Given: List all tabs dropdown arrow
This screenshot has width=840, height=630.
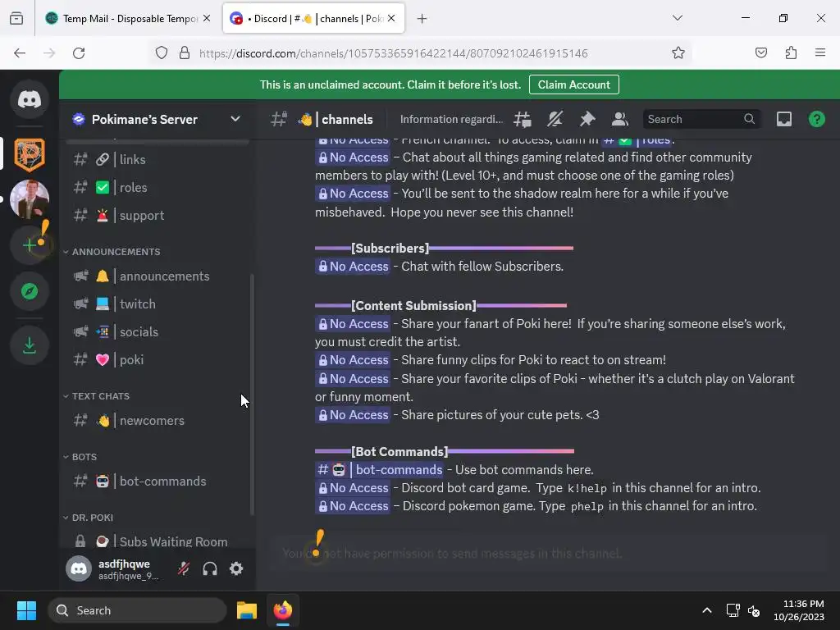Looking at the screenshot, I should tap(678, 18).
